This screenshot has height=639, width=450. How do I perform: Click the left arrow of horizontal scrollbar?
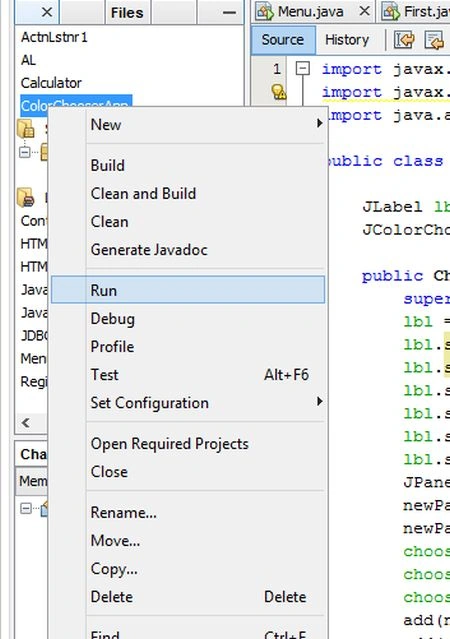(x=26, y=422)
